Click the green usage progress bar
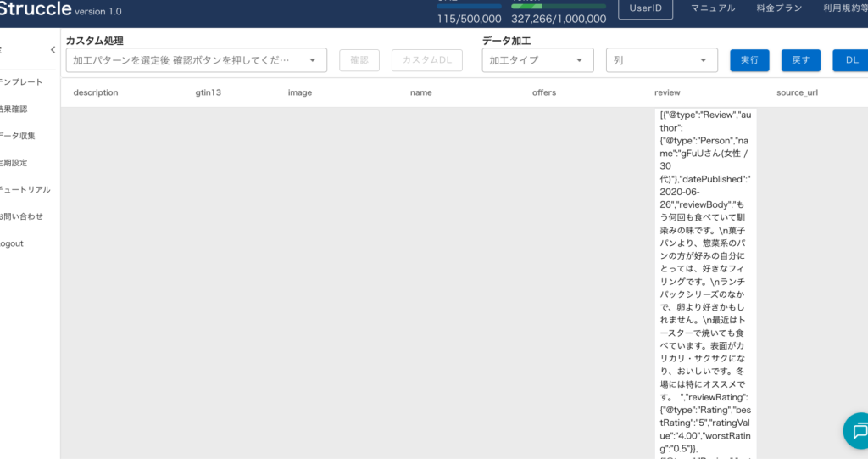 558,6
